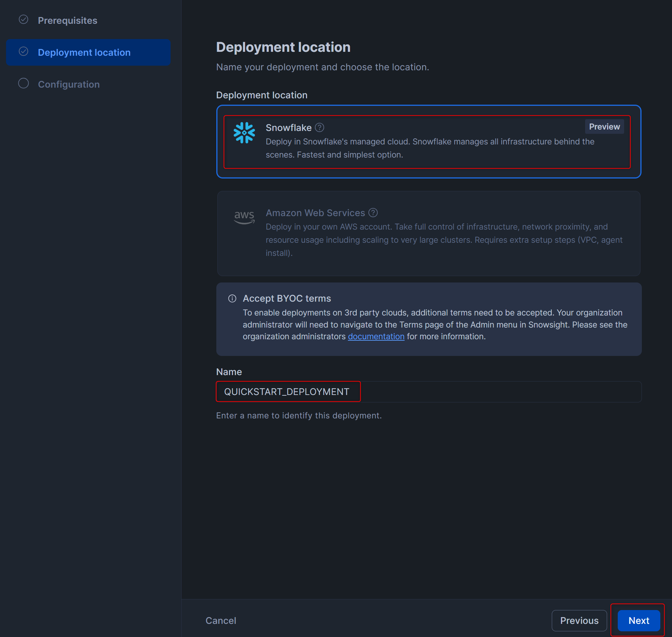Proceed with the Next button
Viewport: 672px width, 637px height.
[x=639, y=621]
